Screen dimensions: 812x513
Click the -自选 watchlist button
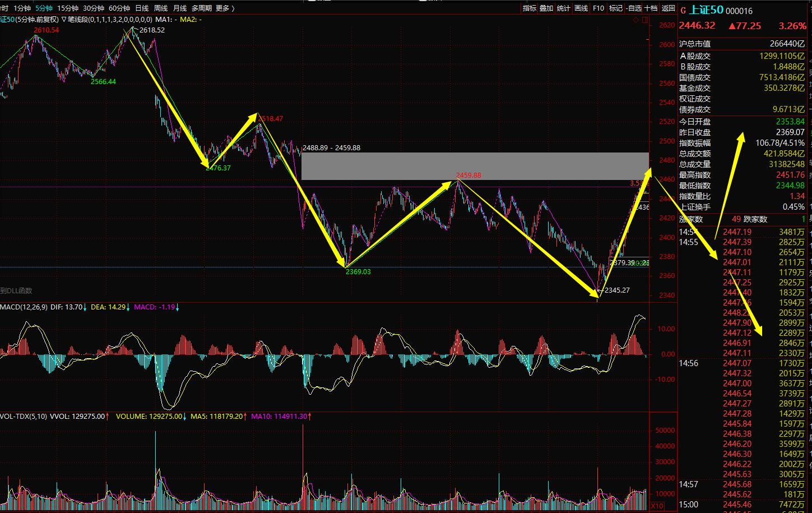[634, 8]
